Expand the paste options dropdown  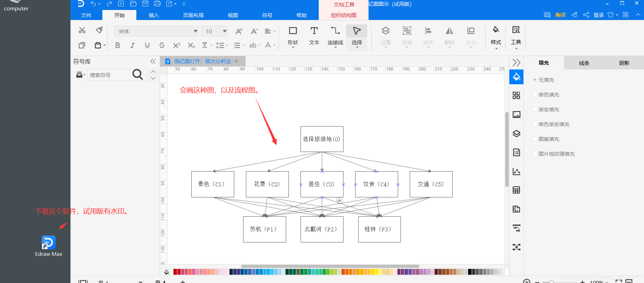tap(104, 45)
